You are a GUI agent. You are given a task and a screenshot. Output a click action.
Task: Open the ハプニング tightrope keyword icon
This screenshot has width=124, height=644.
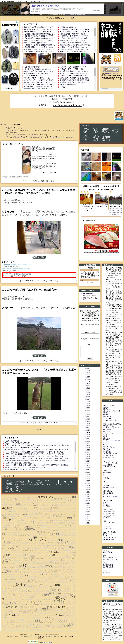(29, 483)
